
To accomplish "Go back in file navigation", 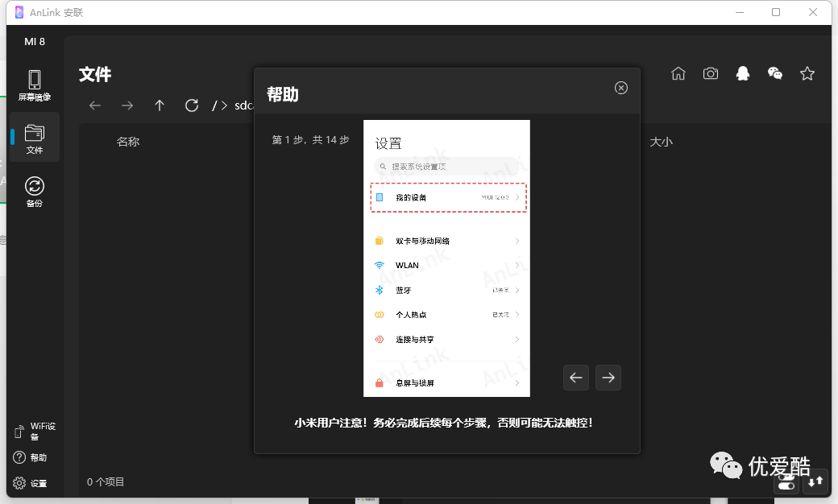I will pos(95,105).
